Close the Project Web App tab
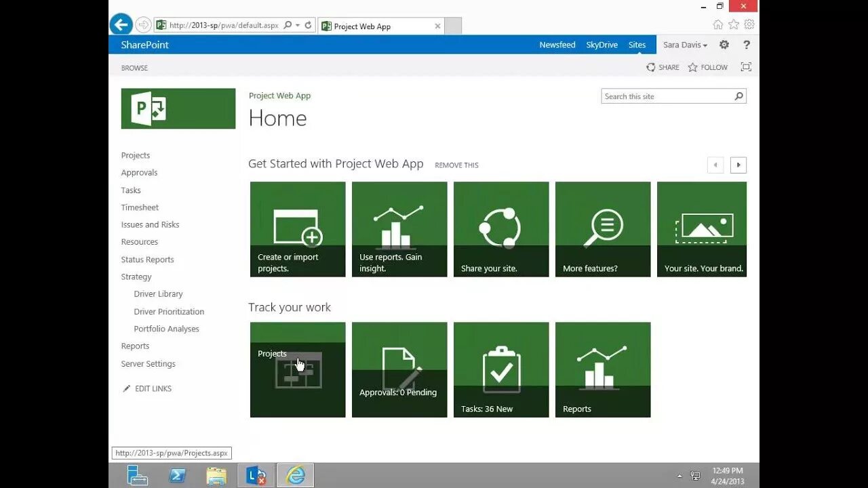868x488 pixels. pos(437,26)
